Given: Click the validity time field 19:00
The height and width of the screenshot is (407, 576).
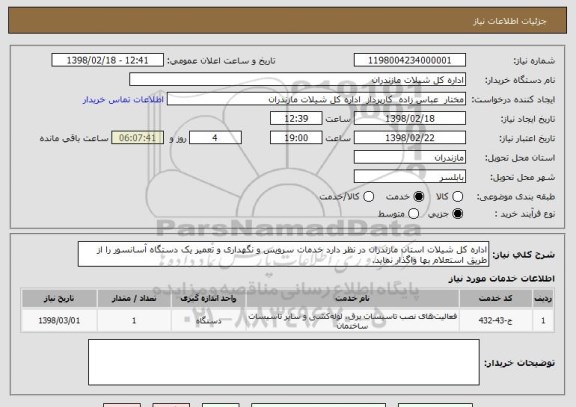Looking at the screenshot, I should pos(296,138).
